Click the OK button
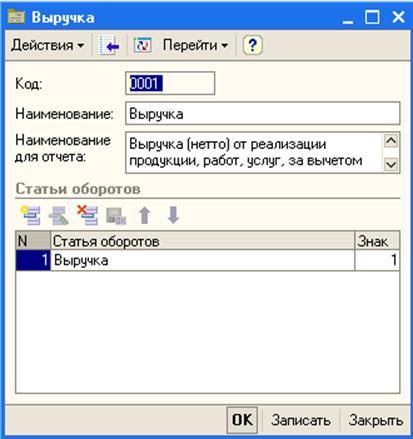This screenshot has height=439, width=413. pyautogui.click(x=242, y=420)
